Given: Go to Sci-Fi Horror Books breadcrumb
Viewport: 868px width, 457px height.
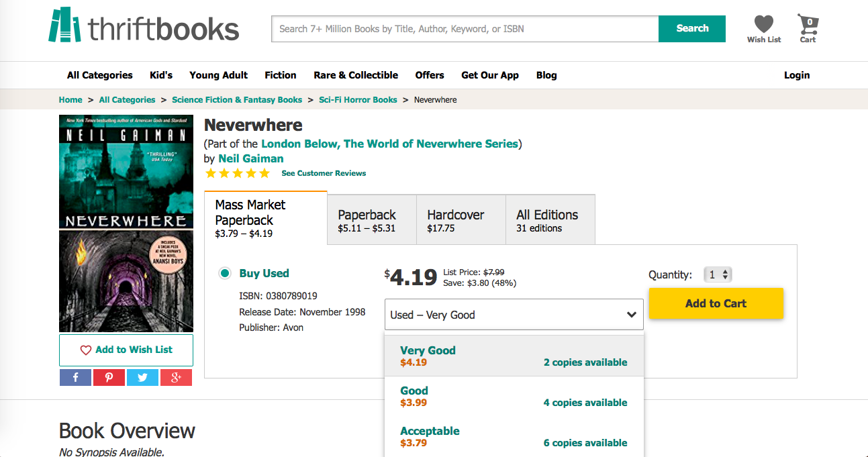Looking at the screenshot, I should pos(358,99).
